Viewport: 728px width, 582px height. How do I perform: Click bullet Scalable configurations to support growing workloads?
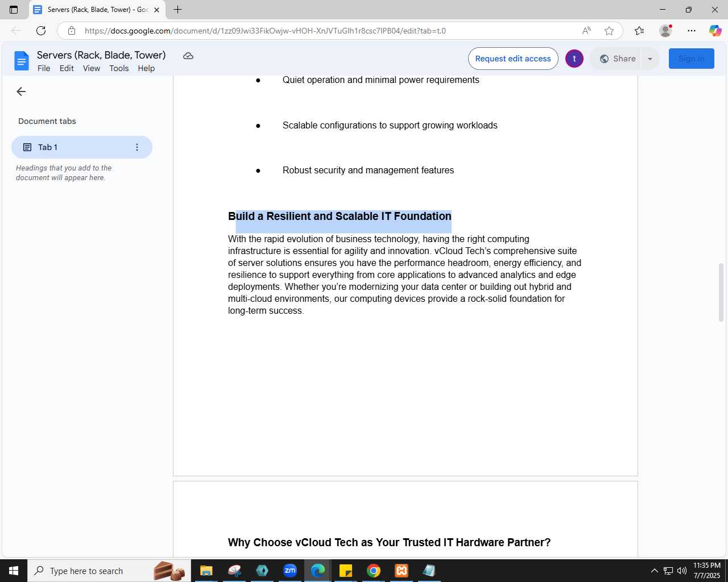coord(390,125)
